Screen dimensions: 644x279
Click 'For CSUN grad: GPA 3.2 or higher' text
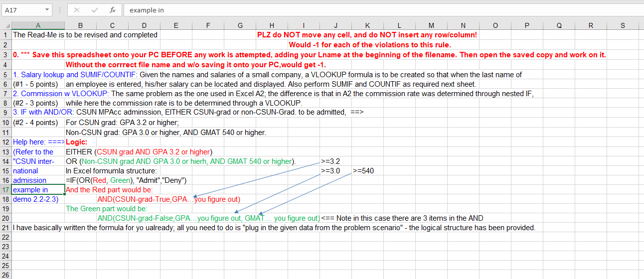[122, 123]
